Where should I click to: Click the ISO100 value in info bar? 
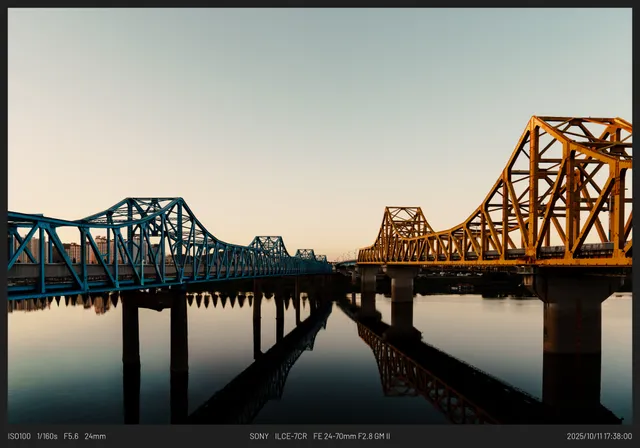[x=19, y=436]
